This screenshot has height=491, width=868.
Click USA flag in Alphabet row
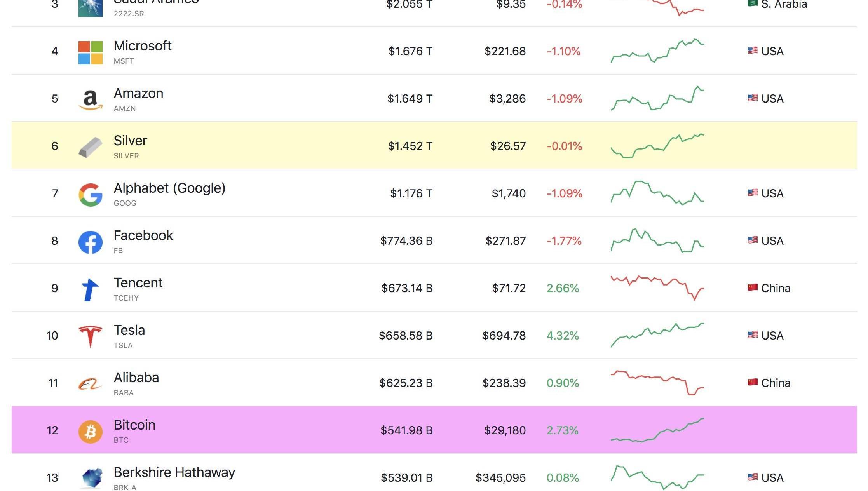pos(753,193)
